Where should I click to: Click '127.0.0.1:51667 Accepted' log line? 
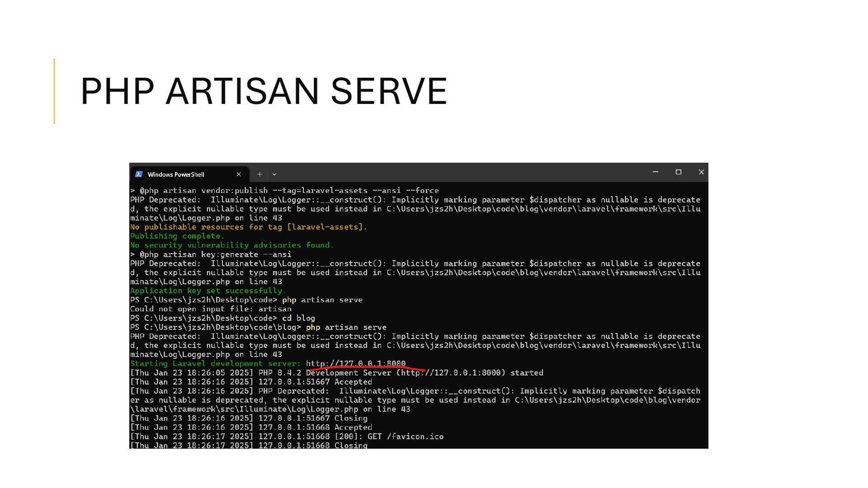[251, 382]
